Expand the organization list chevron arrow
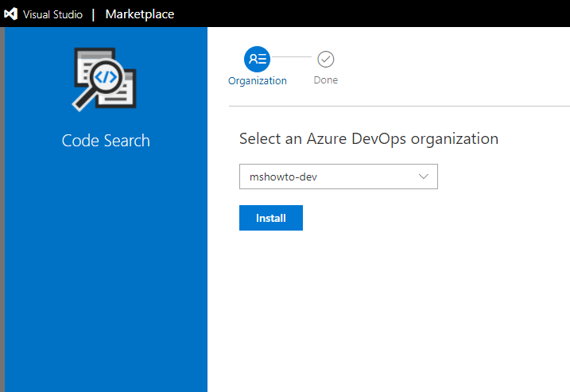 click(424, 177)
